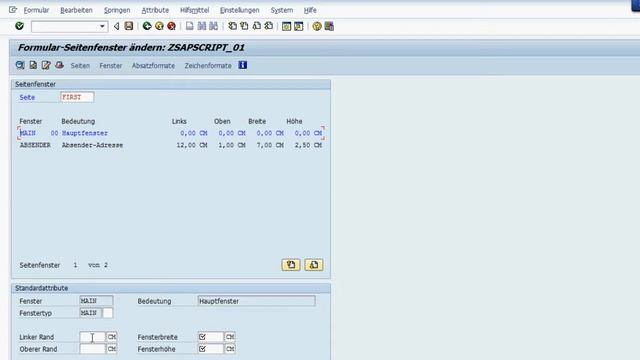This screenshot has width=640, height=360.
Task: Click the yellow Exit arrow icon
Action: (x=159, y=26)
